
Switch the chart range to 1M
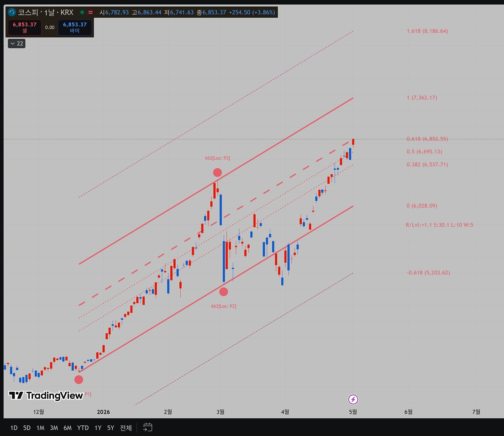pos(40,428)
